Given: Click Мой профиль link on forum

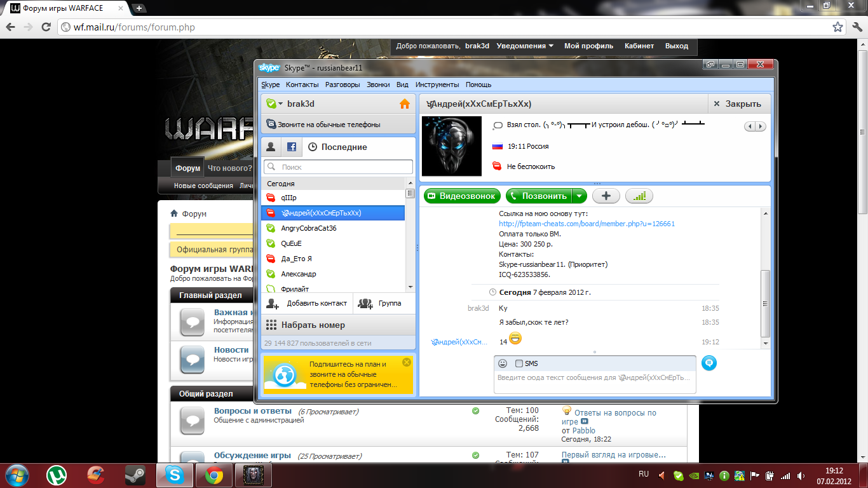Looking at the screenshot, I should click(588, 46).
